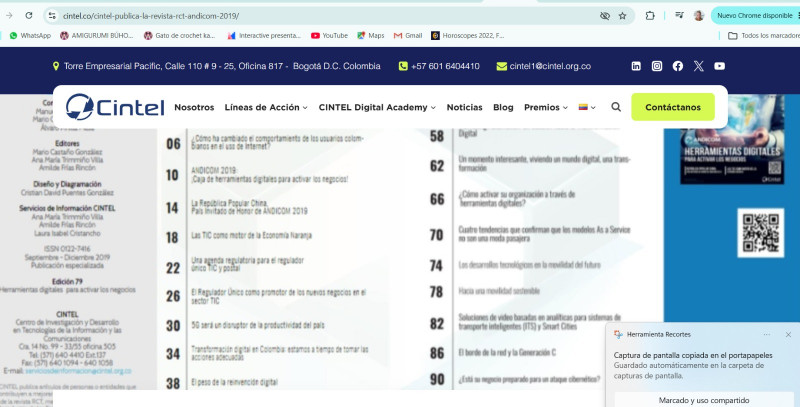Click the phone number +57 601 6404410
800x407 pixels.
445,66
